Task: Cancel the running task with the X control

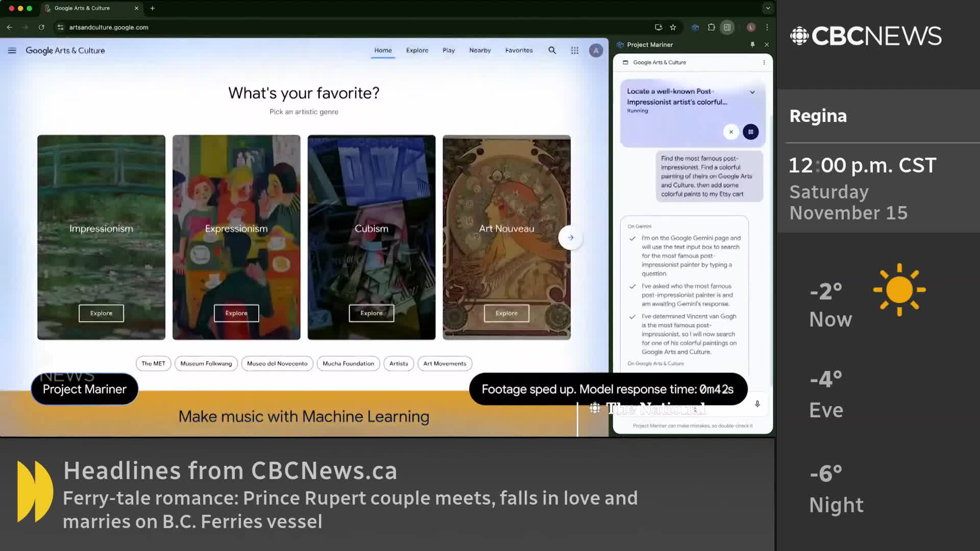Action: click(x=731, y=132)
